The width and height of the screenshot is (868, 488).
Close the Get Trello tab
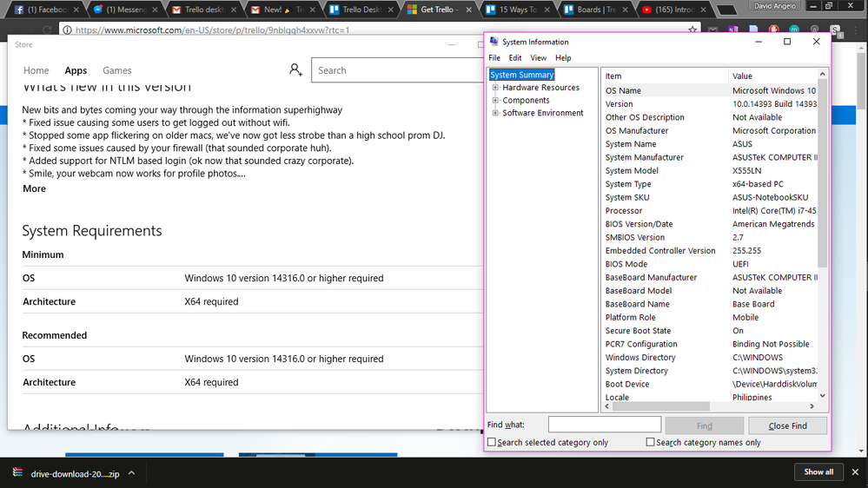[x=469, y=10]
